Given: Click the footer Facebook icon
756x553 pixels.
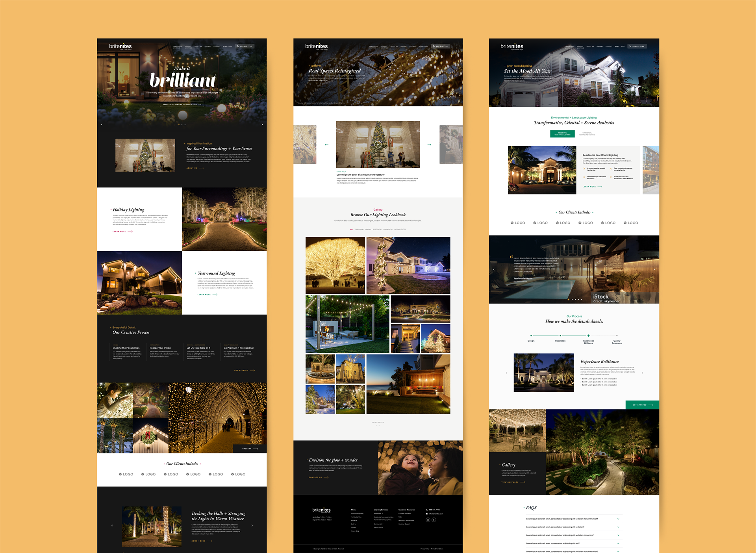Looking at the screenshot, I should pyautogui.click(x=434, y=520).
